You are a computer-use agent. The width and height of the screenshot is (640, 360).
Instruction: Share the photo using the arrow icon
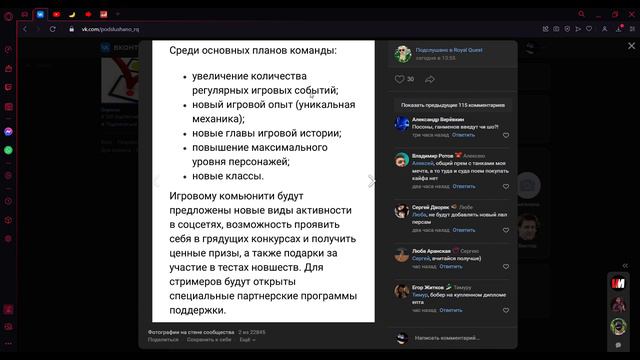(x=430, y=80)
